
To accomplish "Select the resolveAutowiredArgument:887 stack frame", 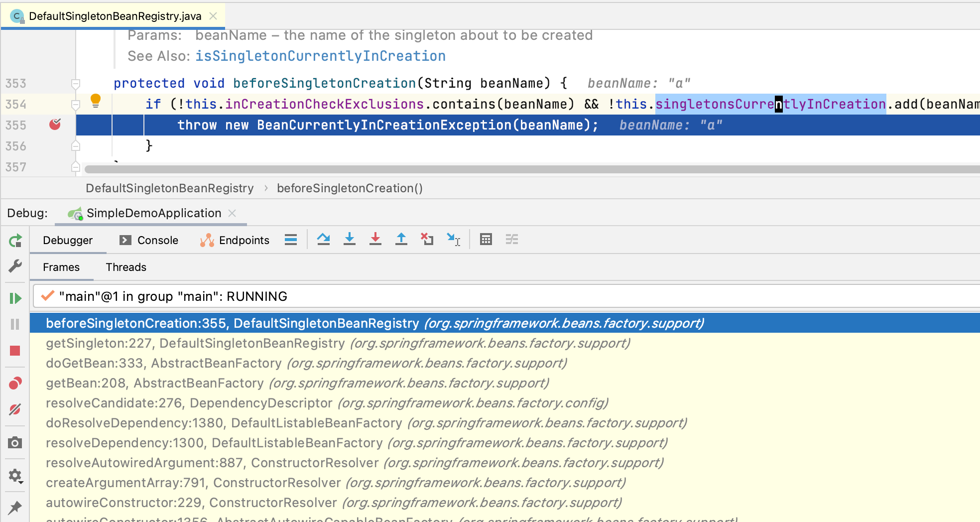I will click(x=505, y=463).
